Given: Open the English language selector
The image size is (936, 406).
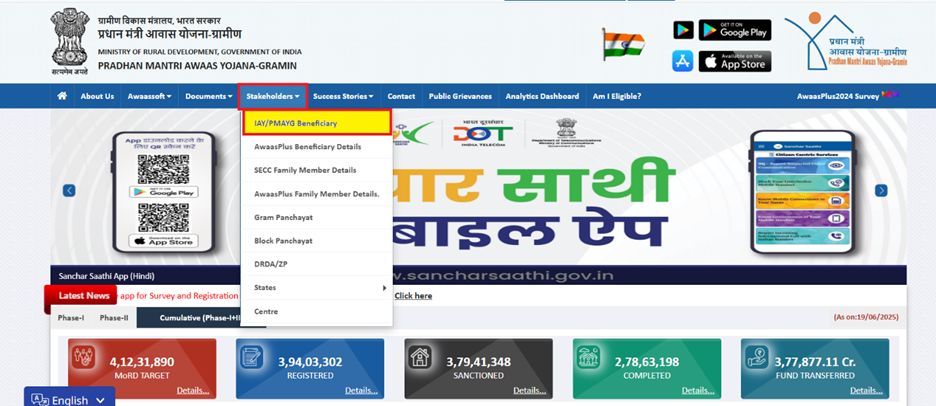Looking at the screenshot, I should 69,398.
